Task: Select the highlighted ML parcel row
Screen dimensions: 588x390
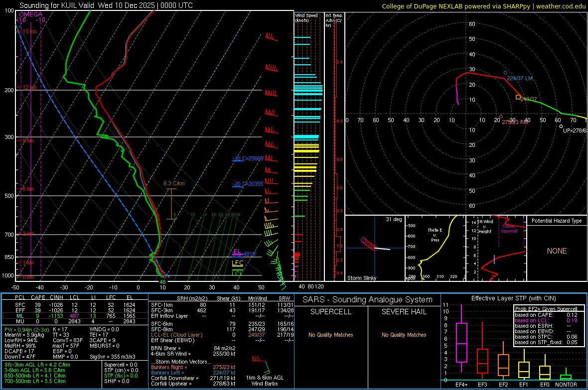Action: click(x=75, y=316)
